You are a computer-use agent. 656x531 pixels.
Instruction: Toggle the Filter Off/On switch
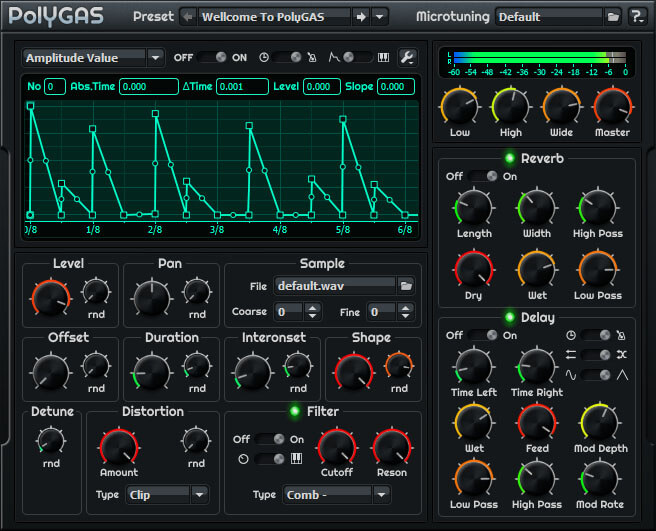point(268,439)
